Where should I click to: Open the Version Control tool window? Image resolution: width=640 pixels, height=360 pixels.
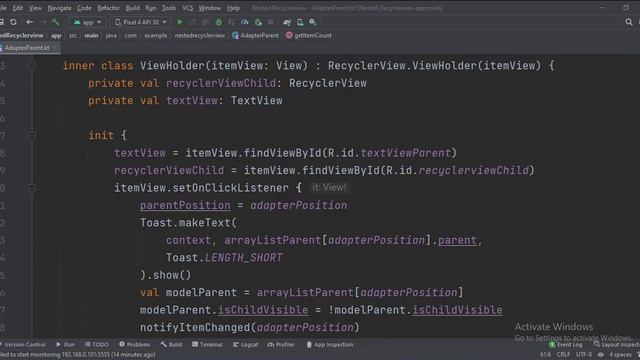pyautogui.click(x=23, y=344)
